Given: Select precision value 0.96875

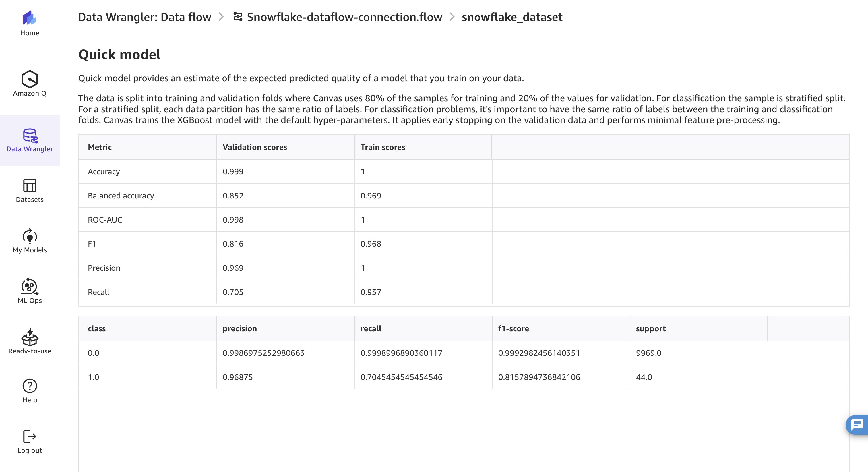Looking at the screenshot, I should tap(238, 377).
